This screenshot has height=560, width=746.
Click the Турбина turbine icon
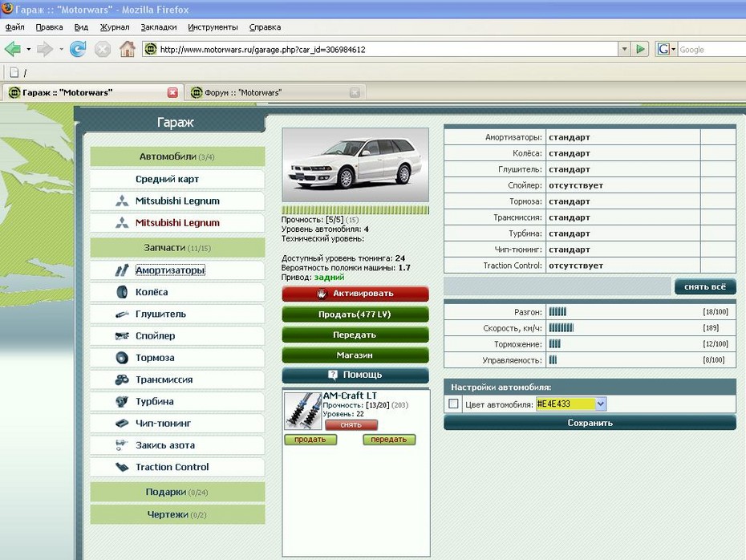click(122, 402)
